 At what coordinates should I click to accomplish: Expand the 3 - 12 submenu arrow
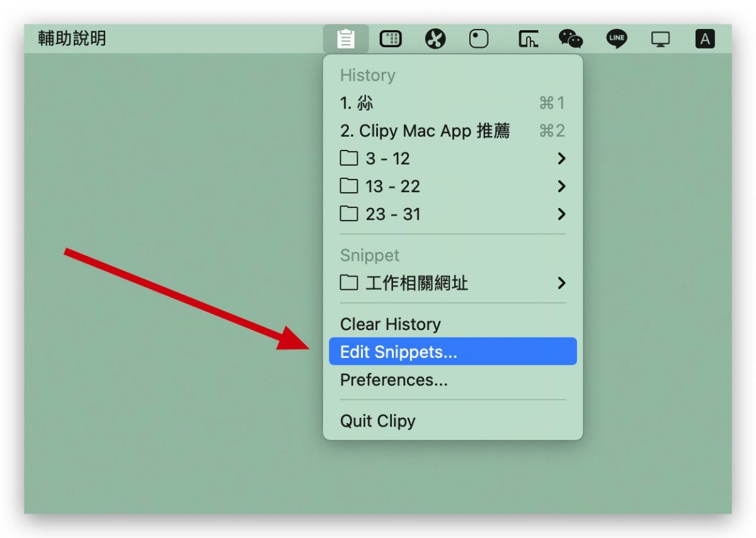pyautogui.click(x=561, y=159)
